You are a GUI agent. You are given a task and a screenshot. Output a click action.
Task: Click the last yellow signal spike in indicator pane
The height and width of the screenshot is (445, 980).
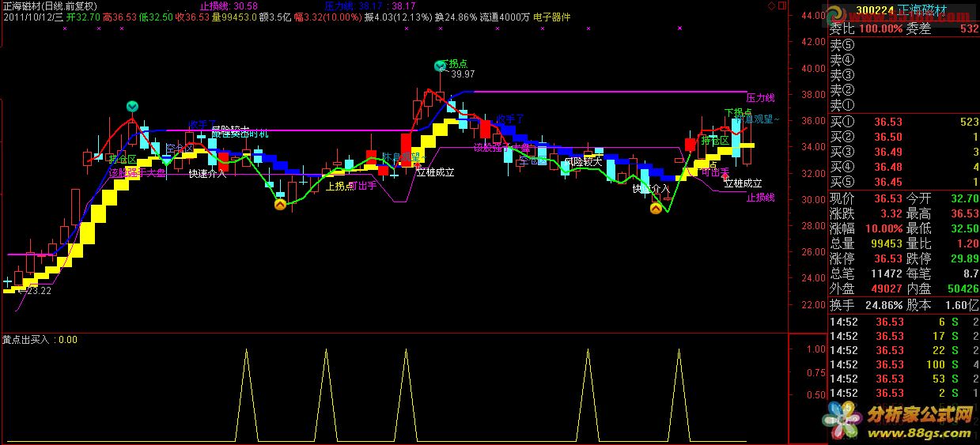click(x=679, y=394)
